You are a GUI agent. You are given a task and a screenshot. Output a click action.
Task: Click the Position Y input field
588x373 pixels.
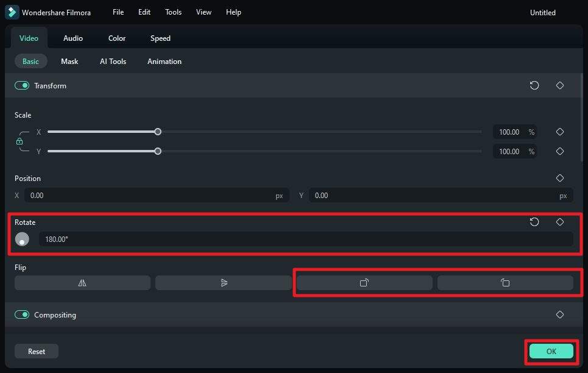(x=441, y=196)
